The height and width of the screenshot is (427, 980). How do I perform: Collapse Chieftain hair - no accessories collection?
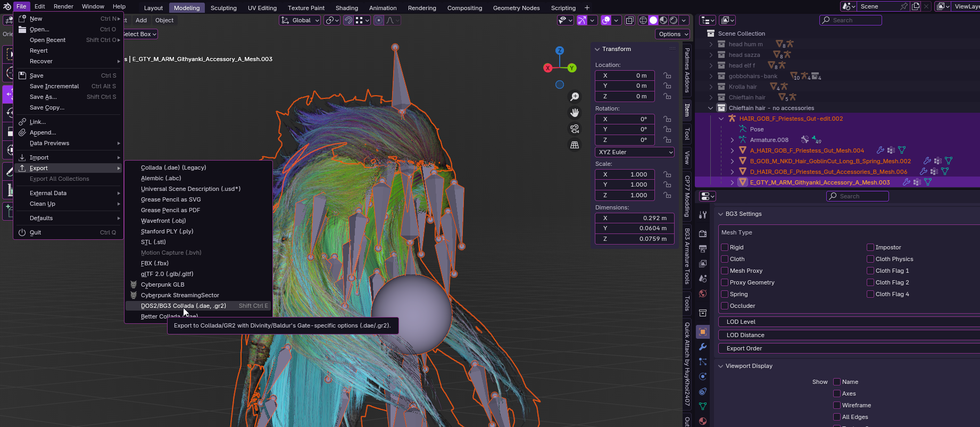(711, 108)
